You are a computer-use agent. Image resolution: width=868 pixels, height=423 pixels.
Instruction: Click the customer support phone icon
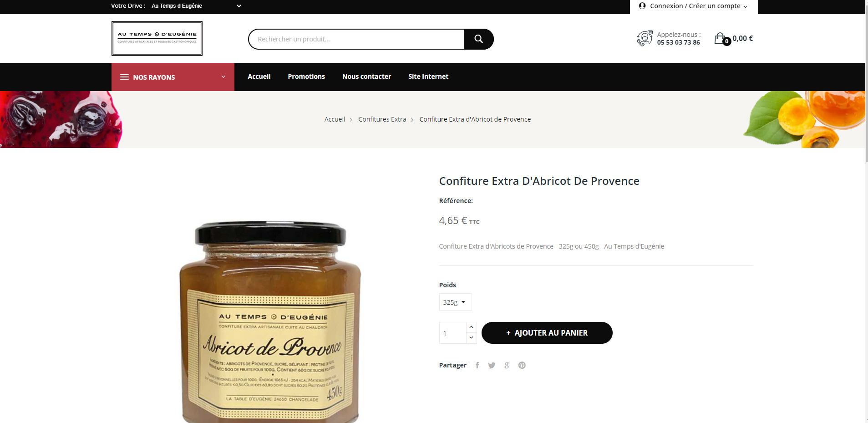[645, 38]
